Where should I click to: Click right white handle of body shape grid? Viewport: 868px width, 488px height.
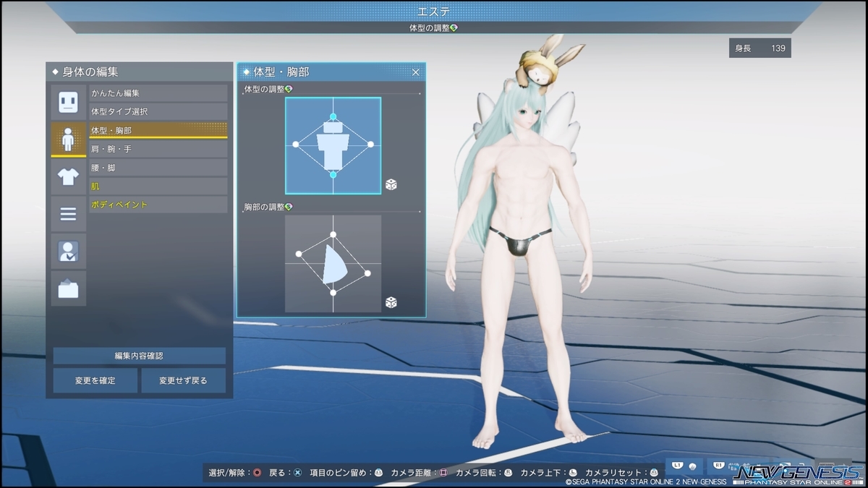click(370, 145)
